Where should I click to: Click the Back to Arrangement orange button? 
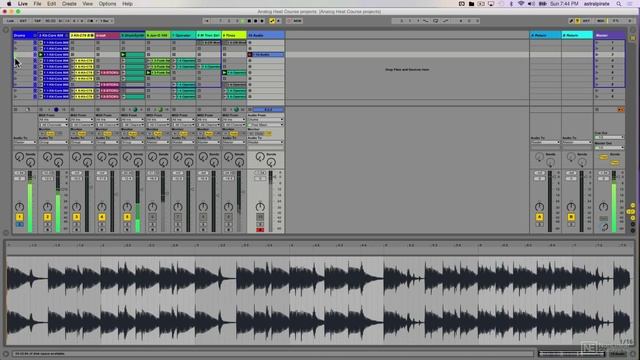click(x=620, y=109)
